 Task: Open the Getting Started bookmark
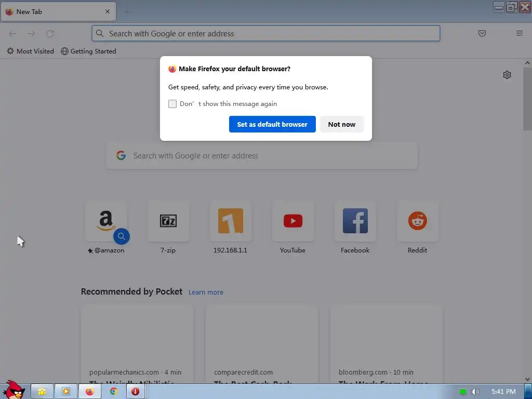88,51
